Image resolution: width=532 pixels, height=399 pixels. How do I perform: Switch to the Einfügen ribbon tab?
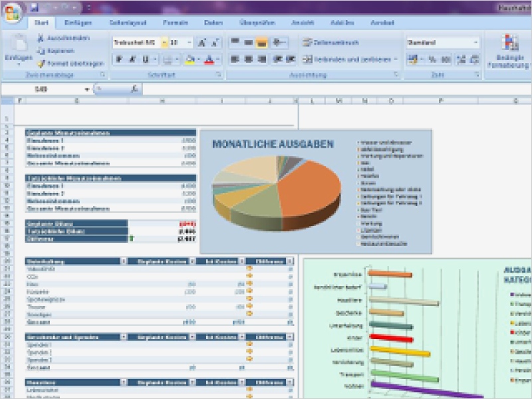click(78, 23)
